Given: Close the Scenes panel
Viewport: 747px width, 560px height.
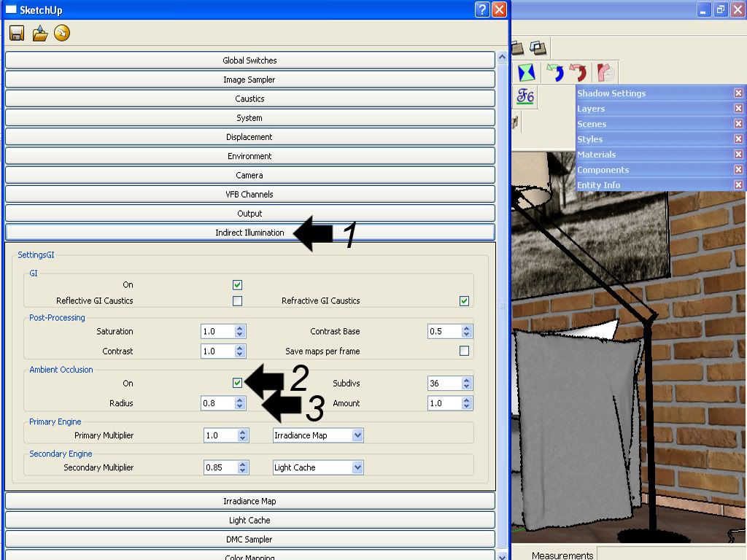Looking at the screenshot, I should 738,123.
